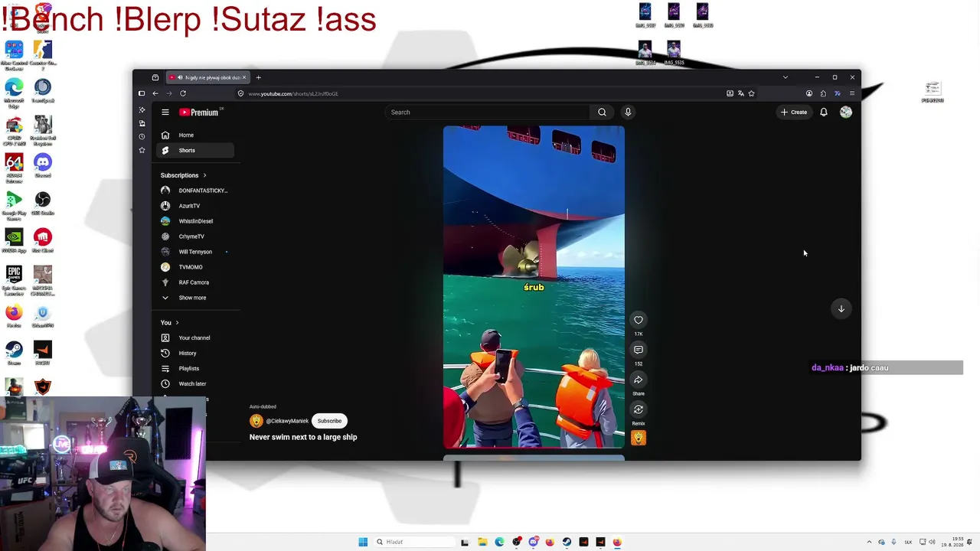Click the address bar URL
This screenshot has width=980, height=551.
293,93
